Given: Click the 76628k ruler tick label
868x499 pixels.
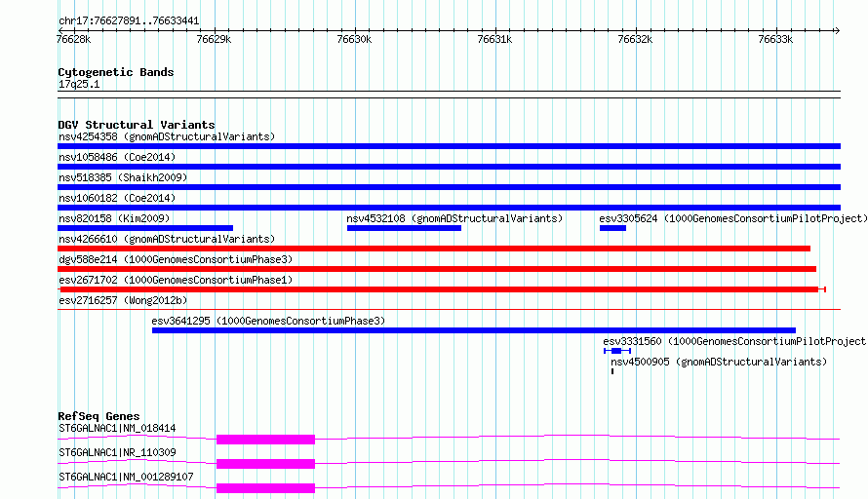Looking at the screenshot, I should click(73, 39).
